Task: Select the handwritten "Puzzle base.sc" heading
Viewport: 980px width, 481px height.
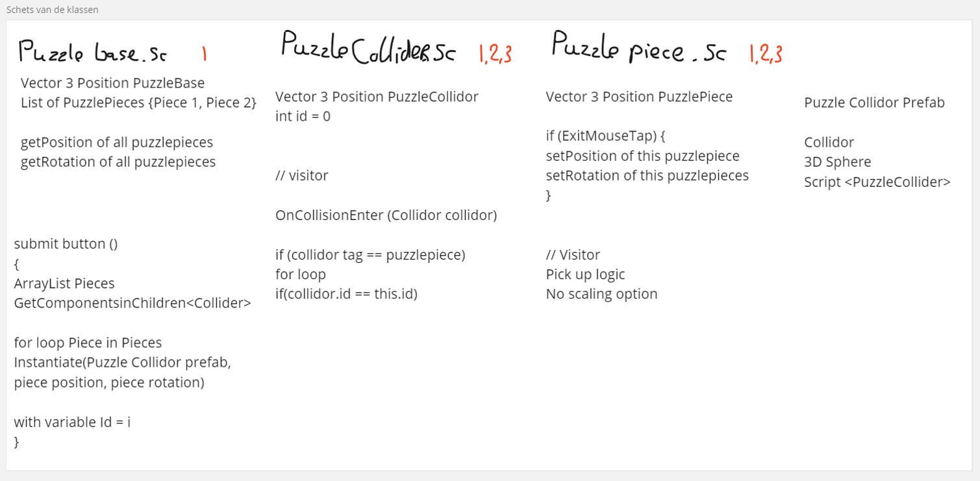Action: coord(92,53)
